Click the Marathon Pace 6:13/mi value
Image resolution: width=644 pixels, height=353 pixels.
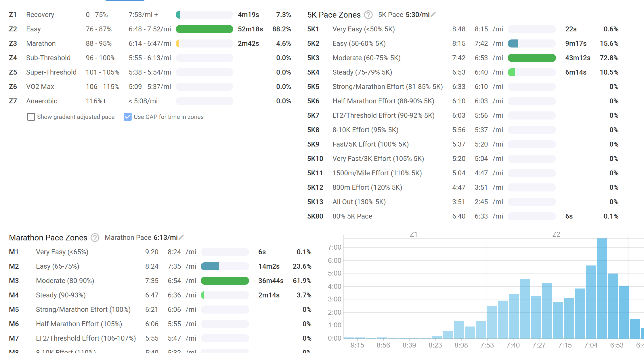165,238
